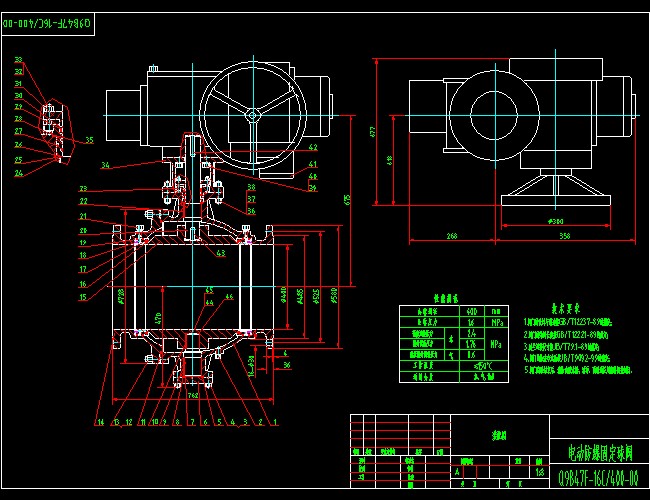Click the inner circle in the top view
This screenshot has width=650, height=500.
pyautogui.click(x=494, y=115)
